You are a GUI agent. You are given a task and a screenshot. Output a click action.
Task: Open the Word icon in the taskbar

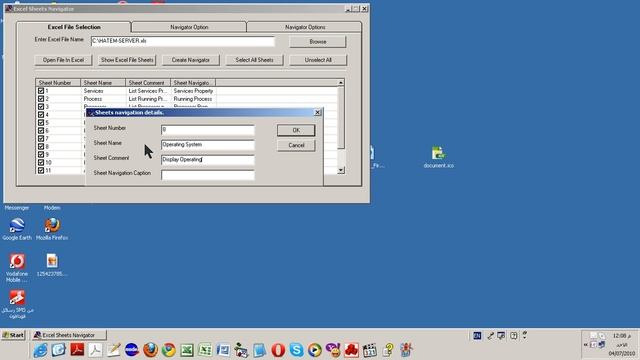click(223, 350)
